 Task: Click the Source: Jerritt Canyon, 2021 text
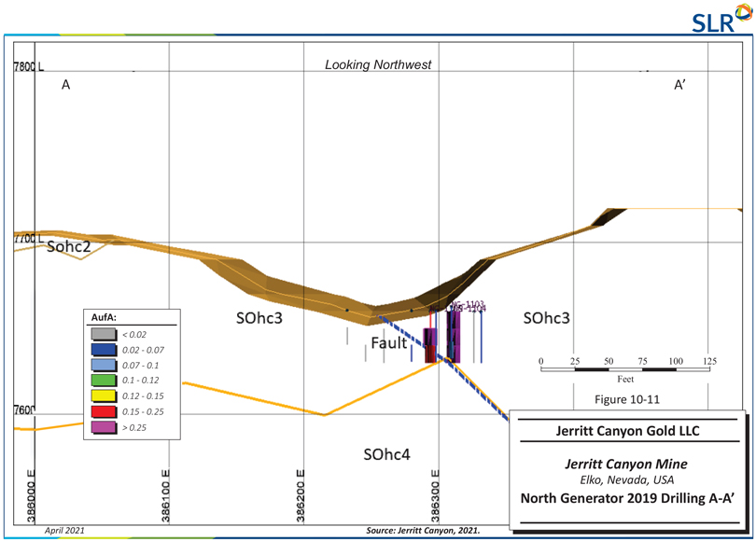tap(426, 530)
